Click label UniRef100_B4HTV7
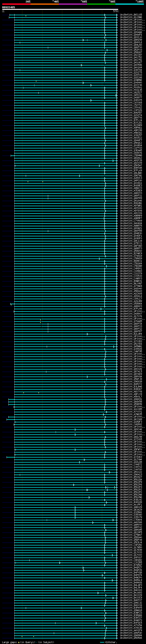146x644 pixels. coord(131,600)
